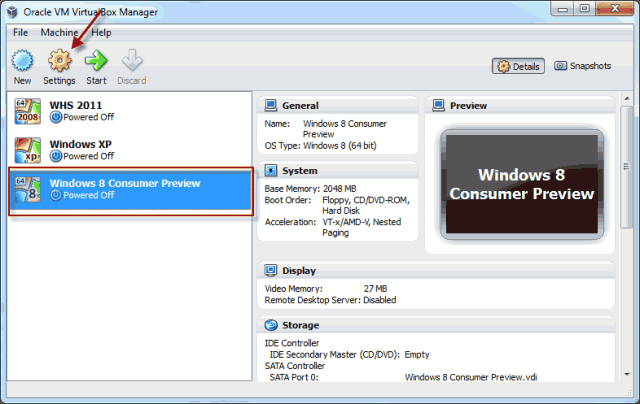640x404 pixels.
Task: Click the 'SATA Controller' storage entry
Action: 295,366
